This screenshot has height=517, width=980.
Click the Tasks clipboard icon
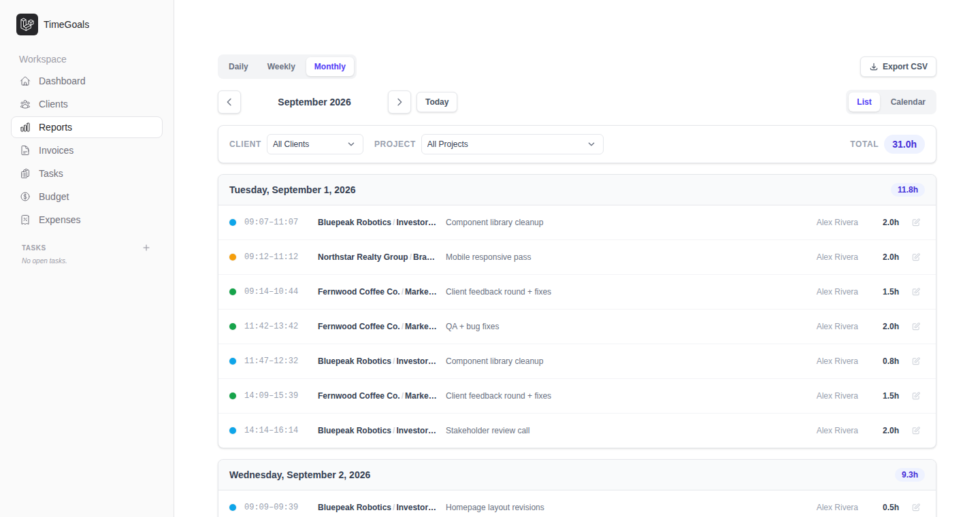25,173
